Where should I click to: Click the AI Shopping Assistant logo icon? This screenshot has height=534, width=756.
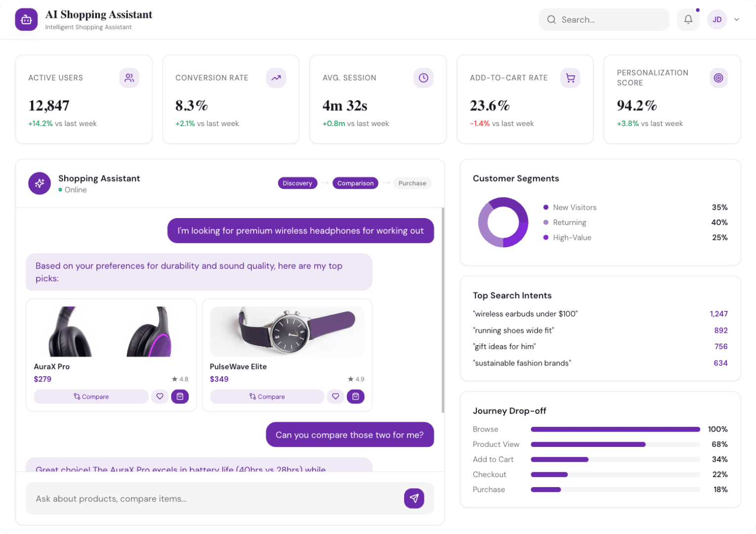pos(26,19)
